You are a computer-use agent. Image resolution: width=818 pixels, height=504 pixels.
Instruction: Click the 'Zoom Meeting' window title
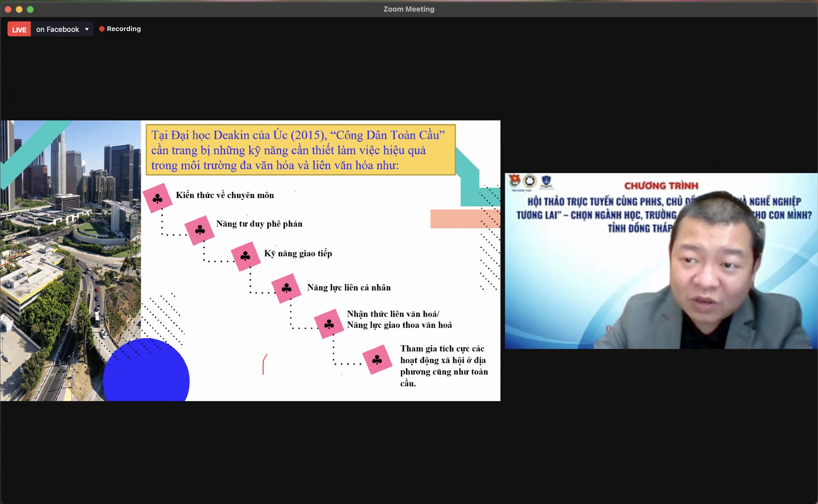409,9
